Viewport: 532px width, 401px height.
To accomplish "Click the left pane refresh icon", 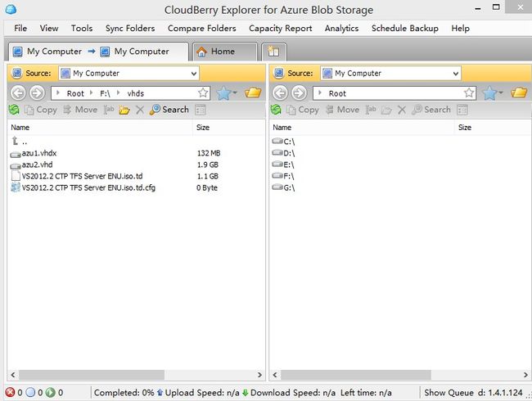I will point(14,110).
